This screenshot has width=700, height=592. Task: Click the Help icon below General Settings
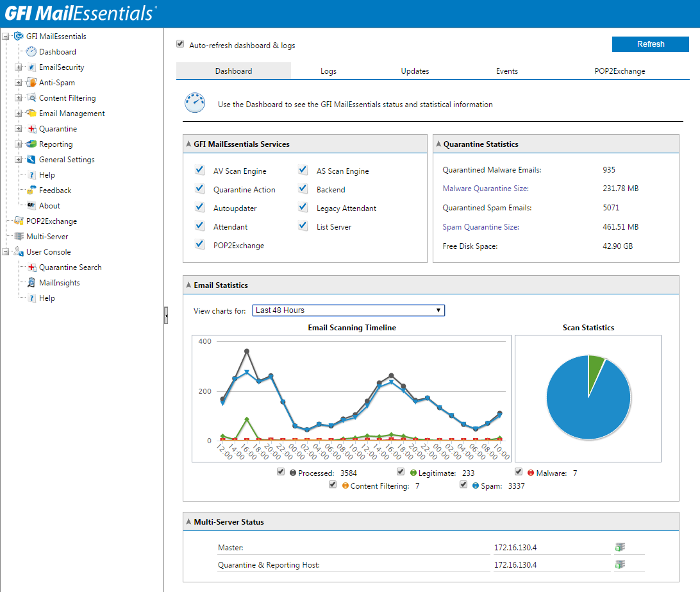point(31,175)
